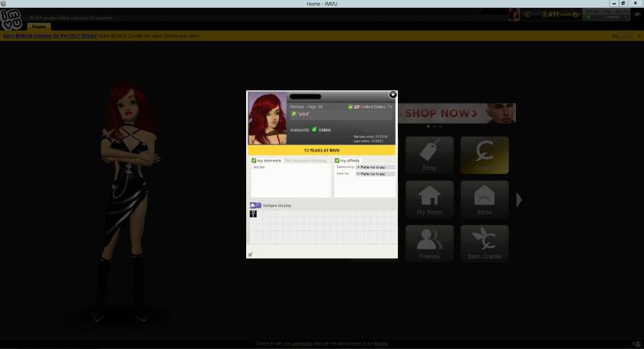Edit my affinity checkbox icon
This screenshot has height=349, width=644.
[x=337, y=160]
